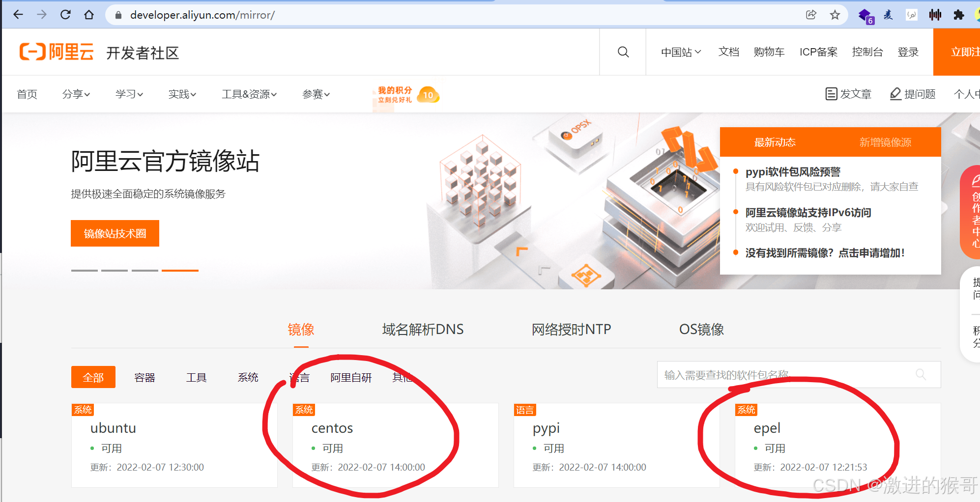Open 没有找到所需镜像 apply link
Screen dimensions: 980x502
tap(825, 253)
